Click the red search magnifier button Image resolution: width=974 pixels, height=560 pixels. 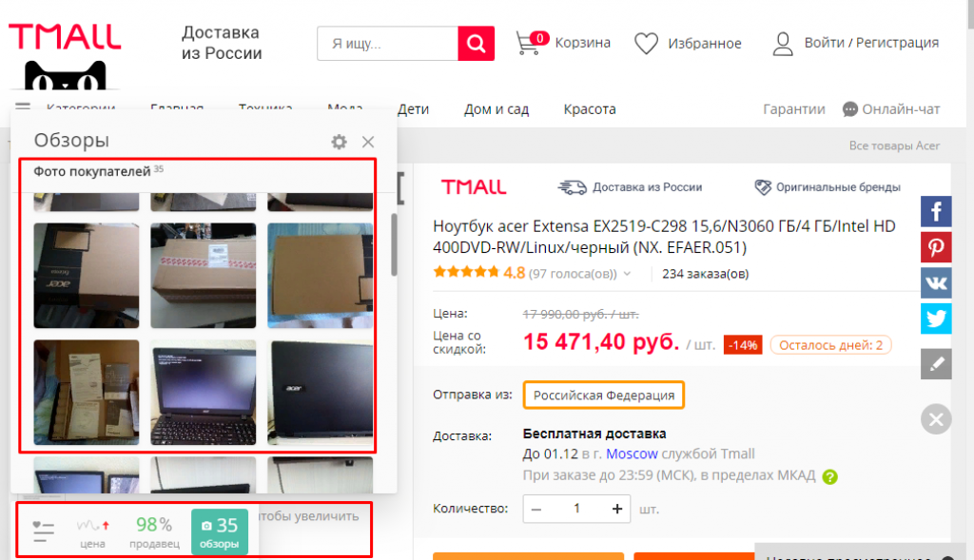pyautogui.click(x=476, y=43)
